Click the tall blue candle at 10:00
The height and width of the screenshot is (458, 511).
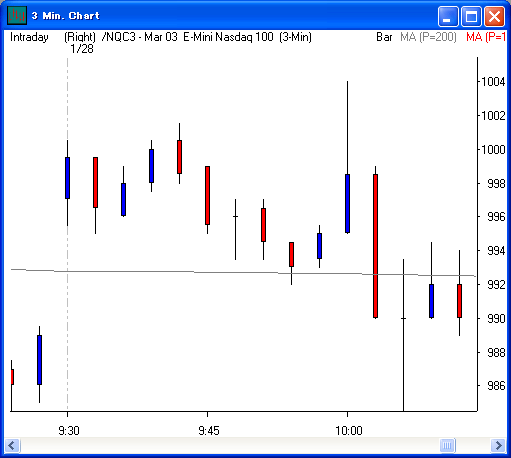click(x=347, y=203)
